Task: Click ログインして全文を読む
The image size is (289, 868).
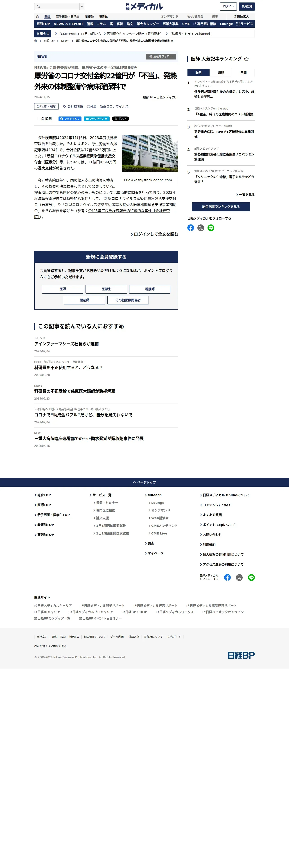Action: coord(154,234)
